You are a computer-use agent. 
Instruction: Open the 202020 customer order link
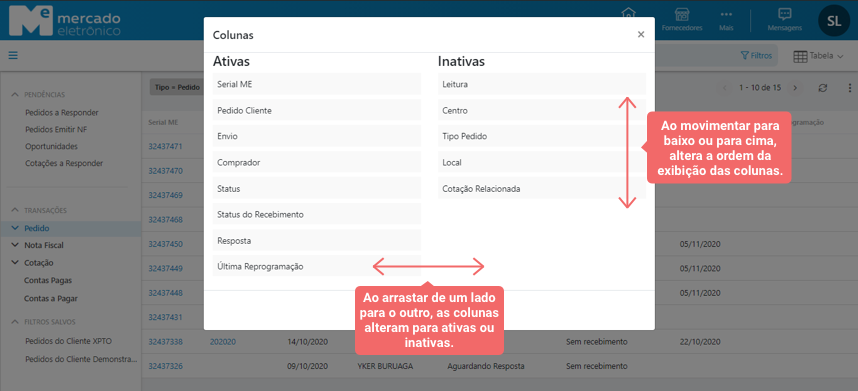point(223,342)
